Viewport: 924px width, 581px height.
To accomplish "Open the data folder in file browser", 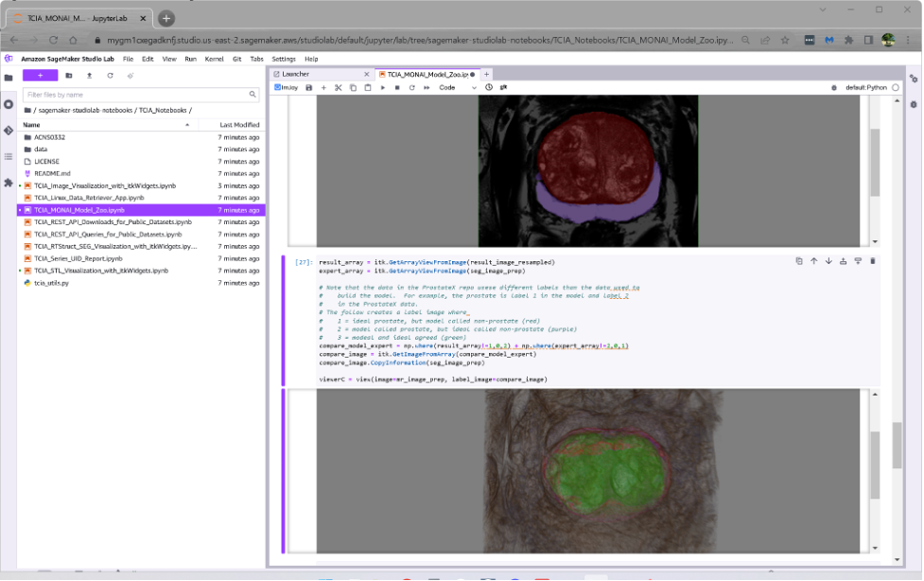I will click(x=41, y=150).
